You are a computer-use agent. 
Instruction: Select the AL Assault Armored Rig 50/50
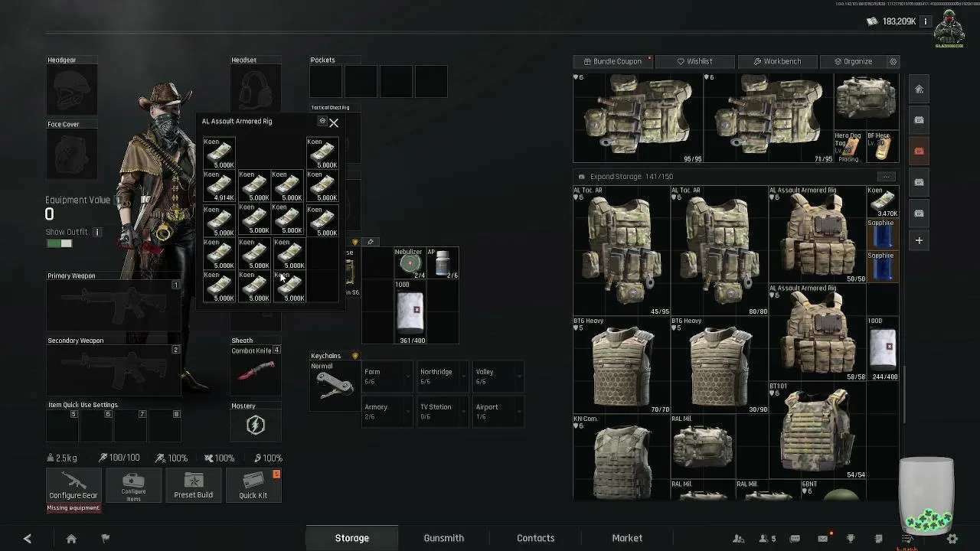click(x=818, y=235)
